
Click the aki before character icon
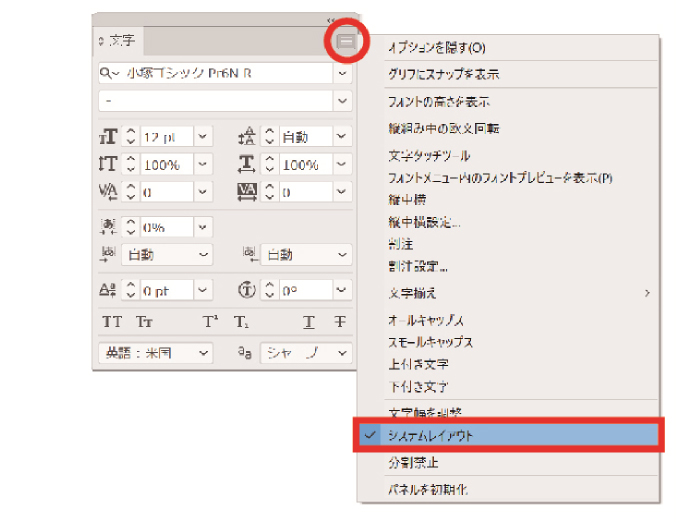[x=108, y=254]
